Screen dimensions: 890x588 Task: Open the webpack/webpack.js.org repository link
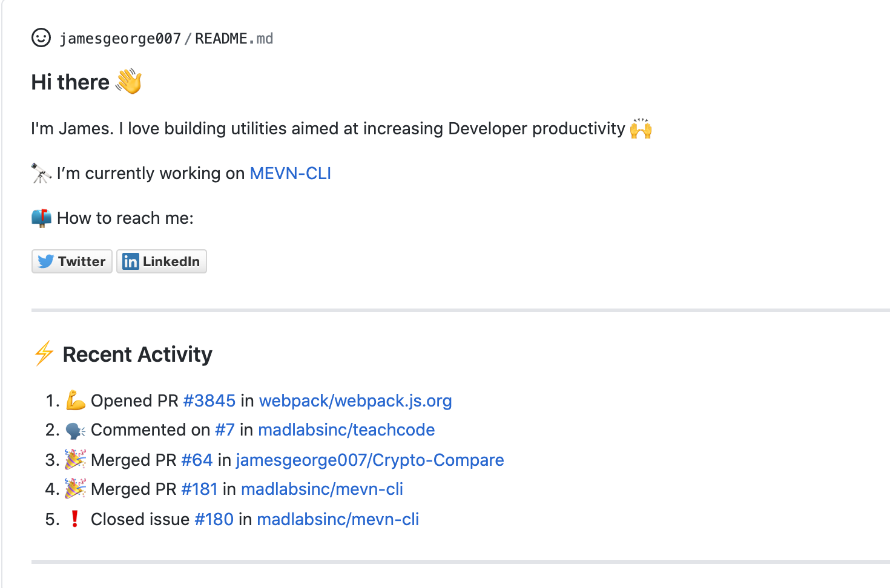click(355, 400)
